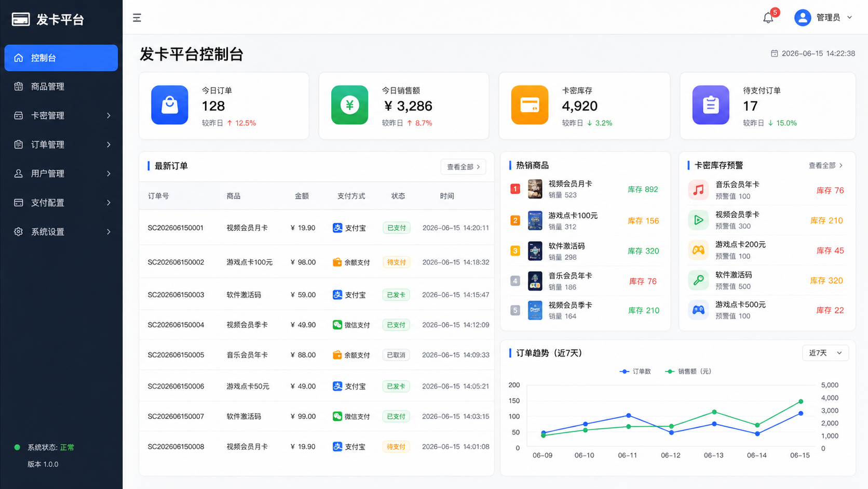Click the green system status dot
Viewport: 868px width, 489px height.
click(17, 447)
